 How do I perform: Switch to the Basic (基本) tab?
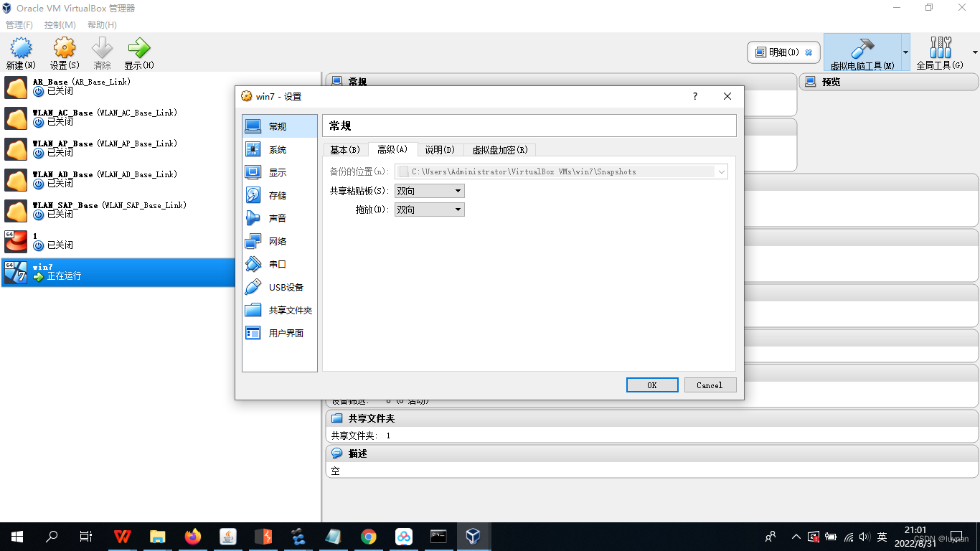click(x=345, y=149)
